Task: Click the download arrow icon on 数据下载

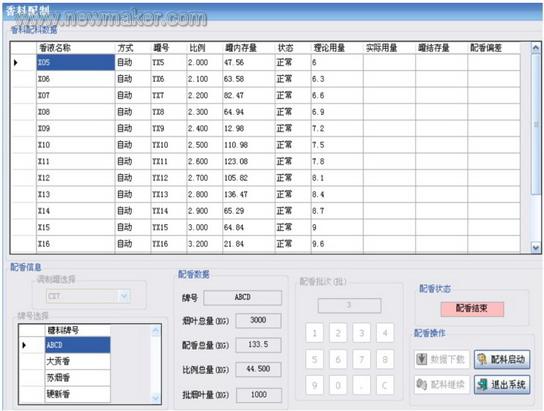Action: tap(422, 359)
